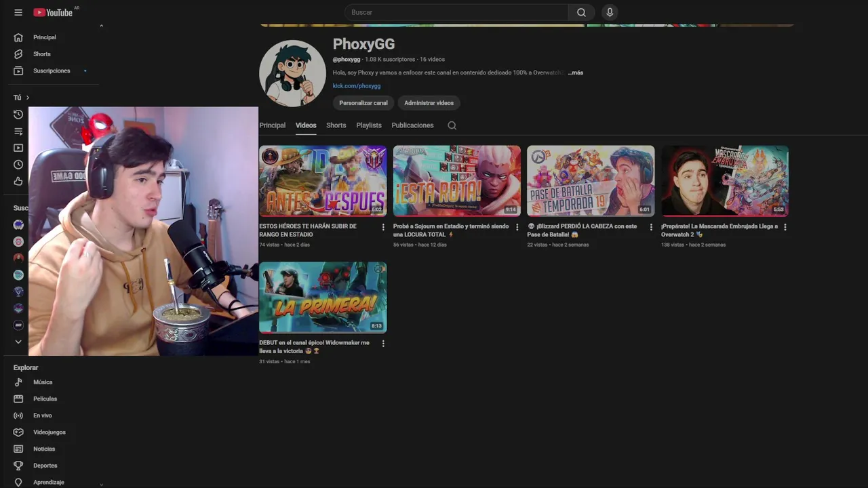Open watch history clock icon
Screen dimensions: 868x488
click(x=18, y=115)
